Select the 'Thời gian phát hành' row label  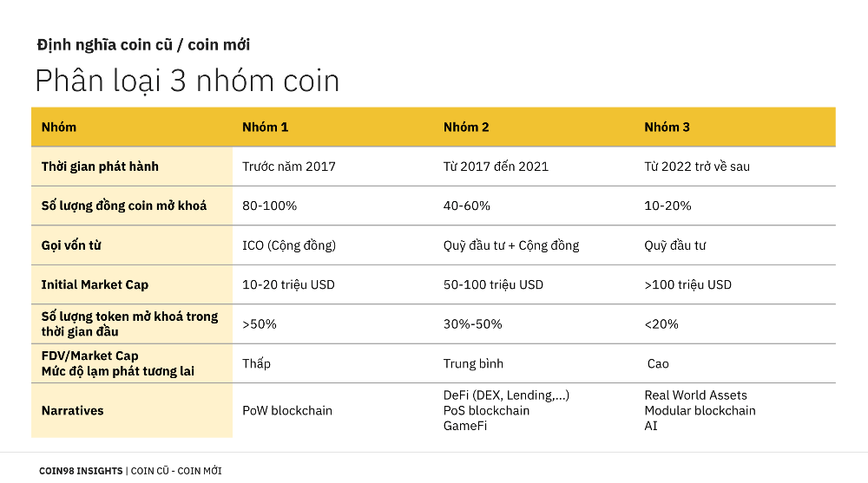click(100, 166)
